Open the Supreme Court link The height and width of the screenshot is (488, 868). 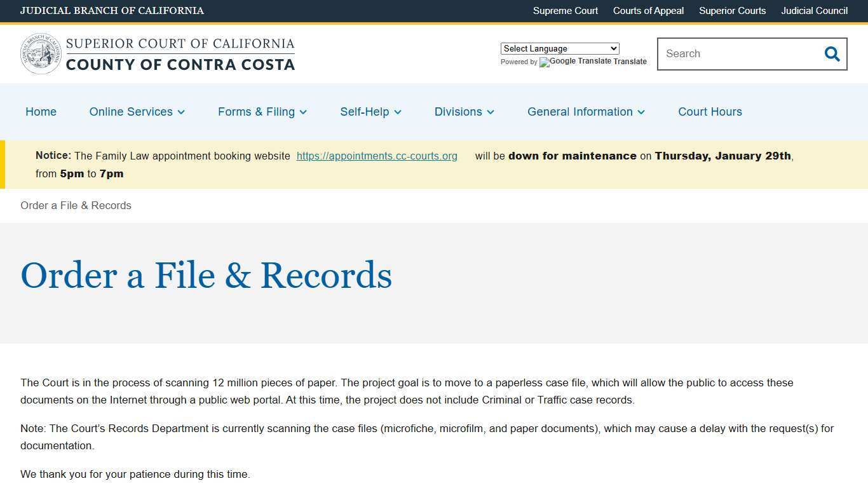[565, 11]
